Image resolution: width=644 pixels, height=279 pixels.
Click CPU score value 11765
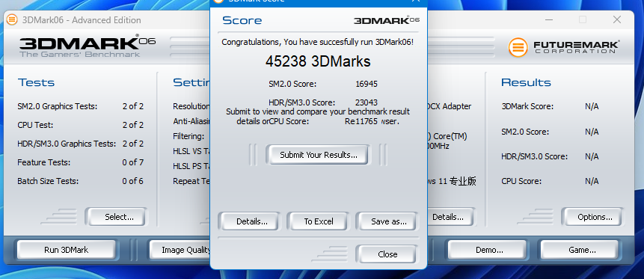point(367,122)
